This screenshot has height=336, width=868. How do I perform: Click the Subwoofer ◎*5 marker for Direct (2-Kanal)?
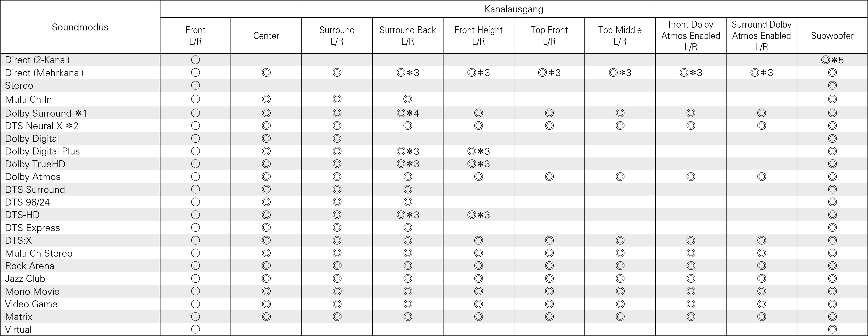832,60
